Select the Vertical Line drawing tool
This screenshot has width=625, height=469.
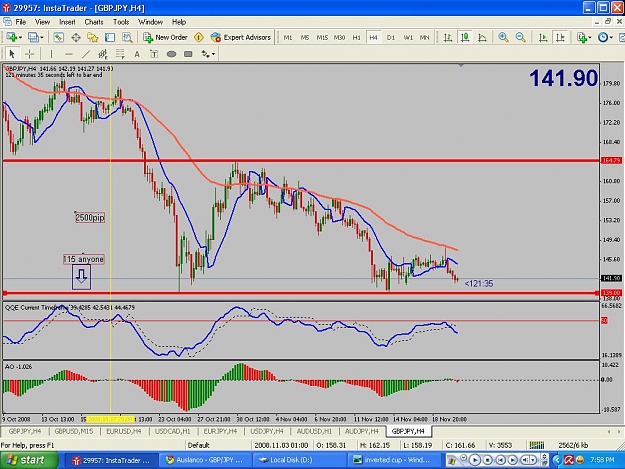51,54
